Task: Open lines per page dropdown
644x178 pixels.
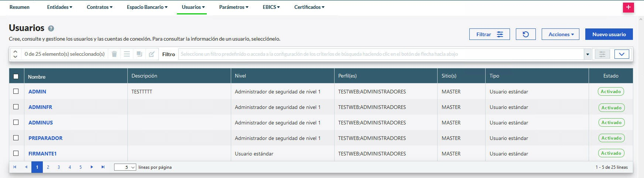Action: point(125,167)
